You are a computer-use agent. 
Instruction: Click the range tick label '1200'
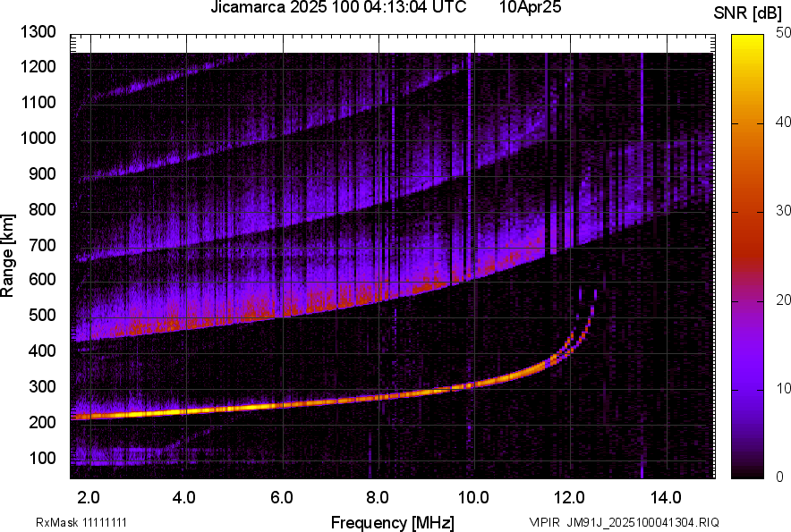point(38,66)
